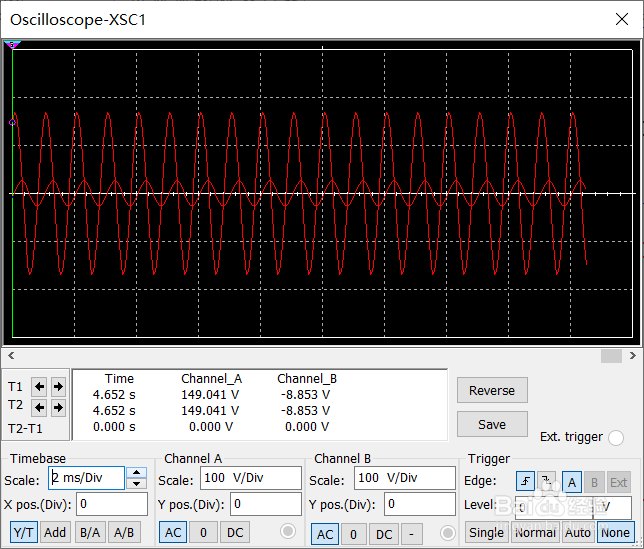
Task: Select B/A display mode
Action: (90, 532)
